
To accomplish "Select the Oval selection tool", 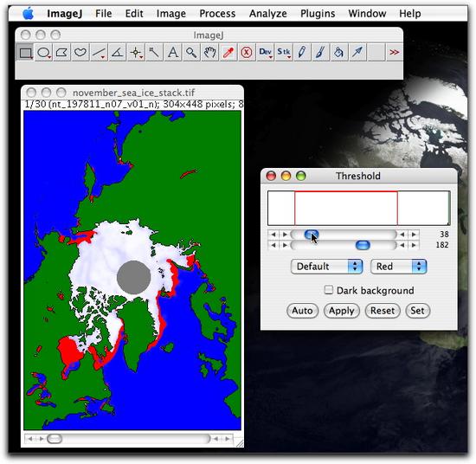I will click(x=44, y=53).
